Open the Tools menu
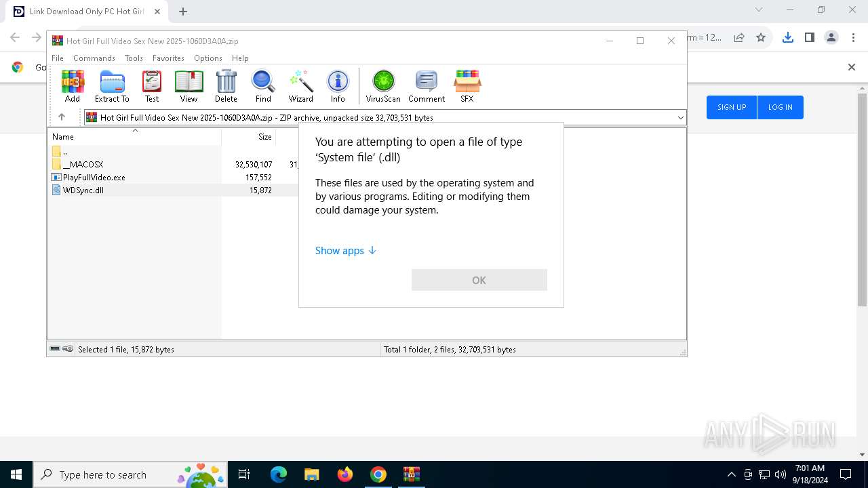The image size is (868, 488). pyautogui.click(x=134, y=58)
